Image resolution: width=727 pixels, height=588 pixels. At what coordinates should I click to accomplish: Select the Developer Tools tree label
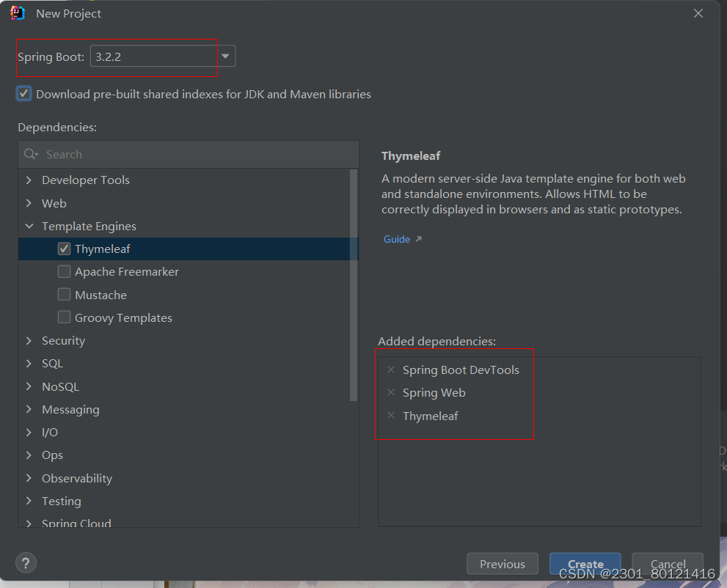click(86, 180)
